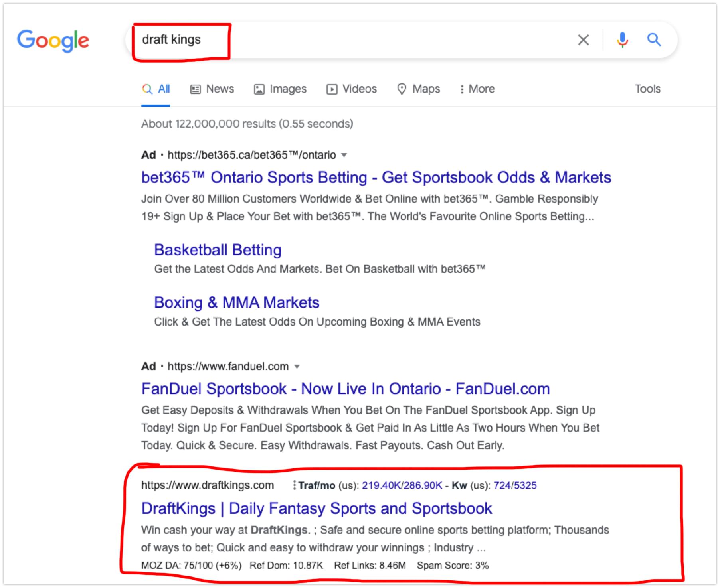The image size is (720, 588).
Task: Click the All tab magnifier icon
Action: pos(147,89)
